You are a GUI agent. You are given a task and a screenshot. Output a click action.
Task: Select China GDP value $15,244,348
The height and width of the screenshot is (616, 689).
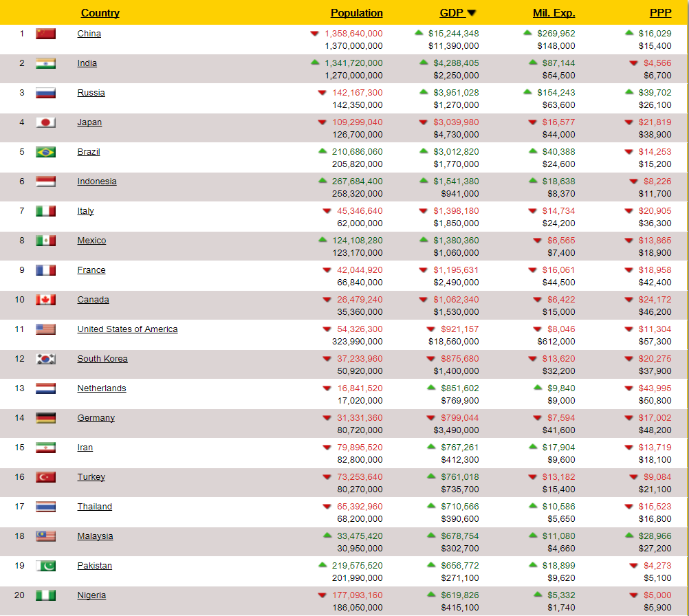453,34
